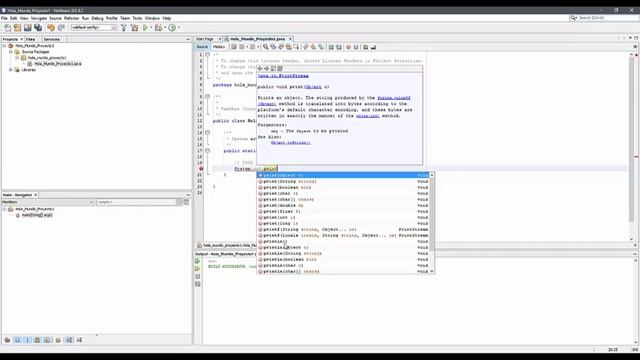Viewport: 640px width, 360px height.
Task: Choose println() from completion list
Action: click(x=343, y=242)
